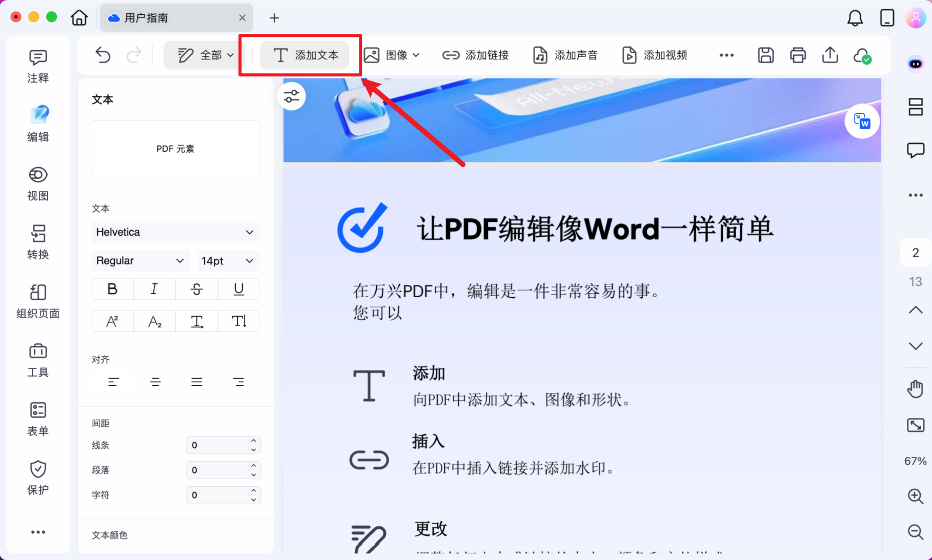This screenshot has height=560, width=932.
Task: Select the hand pan tool on right sidebar
Action: (916, 388)
